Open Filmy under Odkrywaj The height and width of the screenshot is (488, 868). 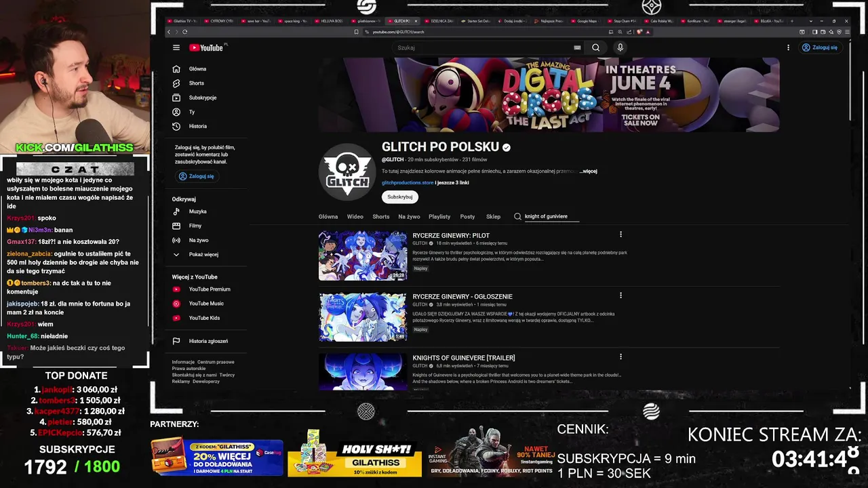pyautogui.click(x=206, y=226)
